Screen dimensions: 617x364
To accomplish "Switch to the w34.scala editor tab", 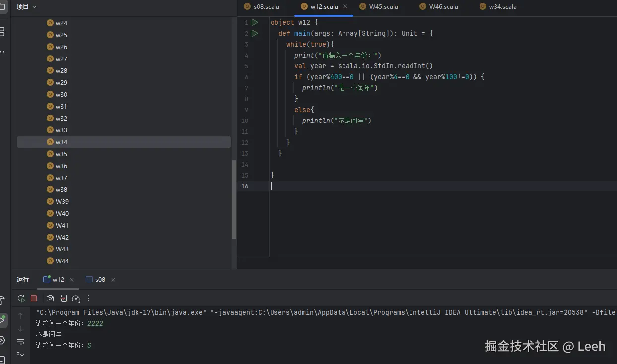I will (x=498, y=7).
